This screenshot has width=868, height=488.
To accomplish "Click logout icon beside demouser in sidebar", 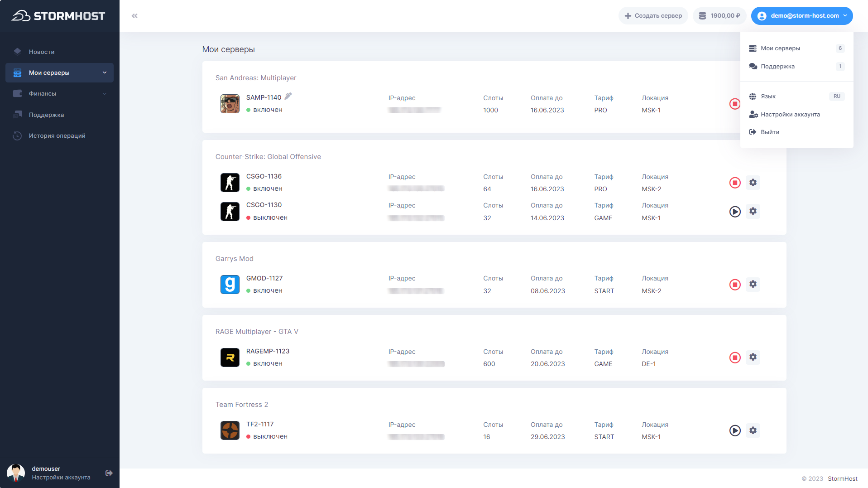I will pyautogui.click(x=109, y=473).
